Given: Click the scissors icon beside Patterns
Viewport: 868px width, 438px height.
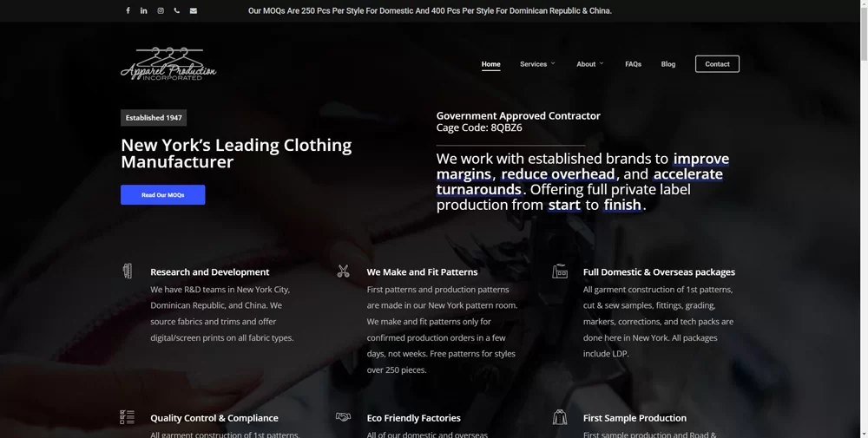Looking at the screenshot, I should [x=343, y=271].
